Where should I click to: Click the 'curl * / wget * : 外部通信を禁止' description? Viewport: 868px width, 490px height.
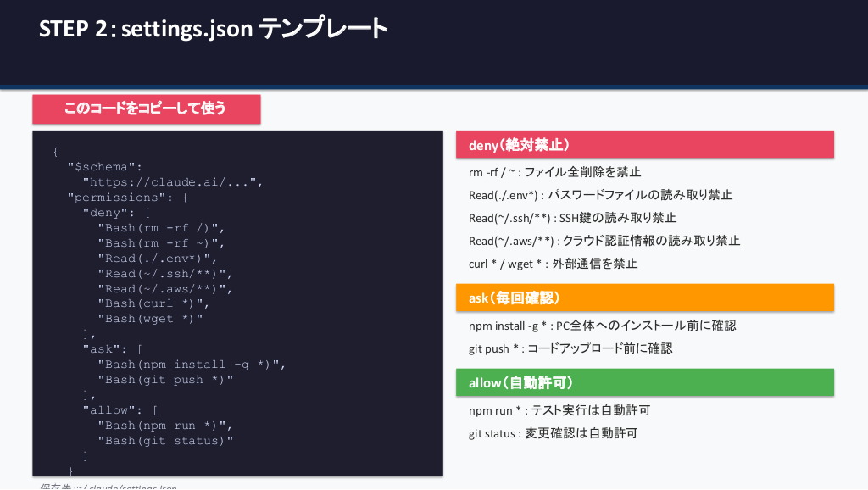[x=553, y=264]
